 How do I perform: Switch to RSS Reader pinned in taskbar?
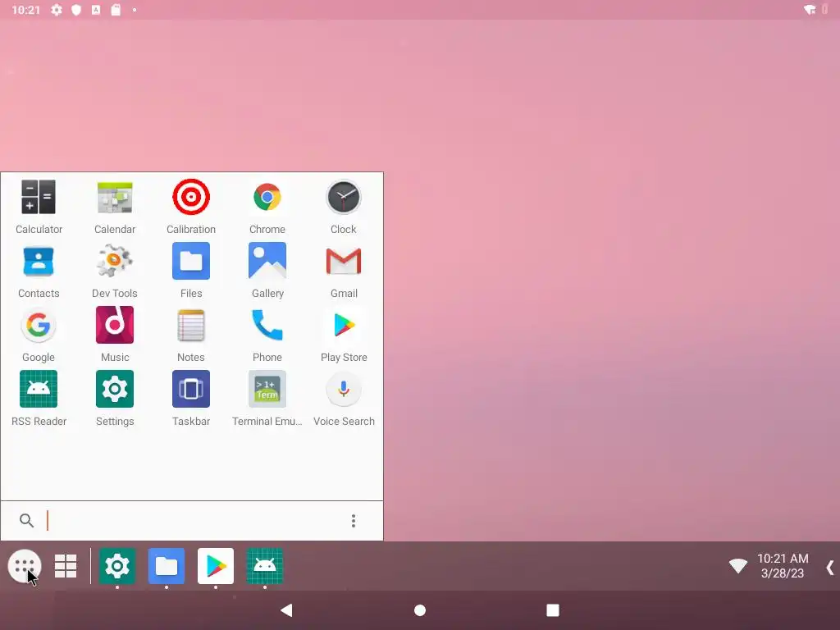tap(265, 566)
